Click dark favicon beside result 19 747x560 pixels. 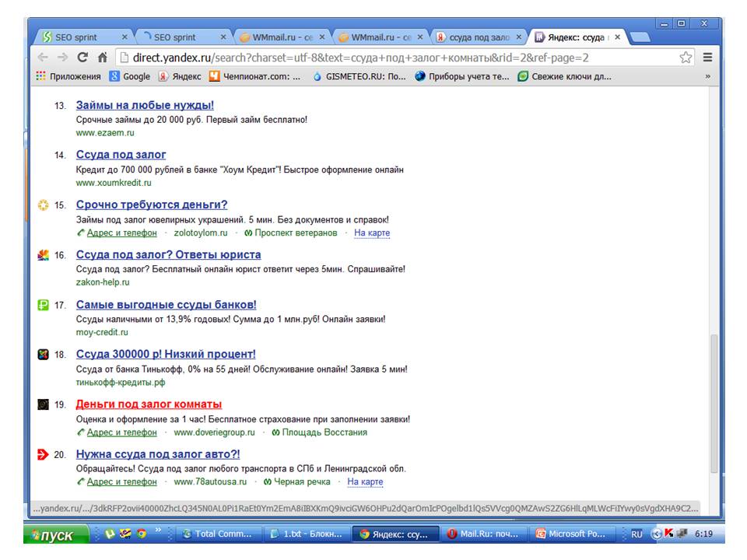44,404
